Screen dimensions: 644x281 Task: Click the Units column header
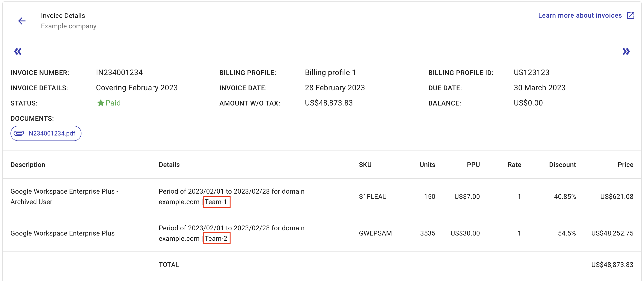click(427, 165)
